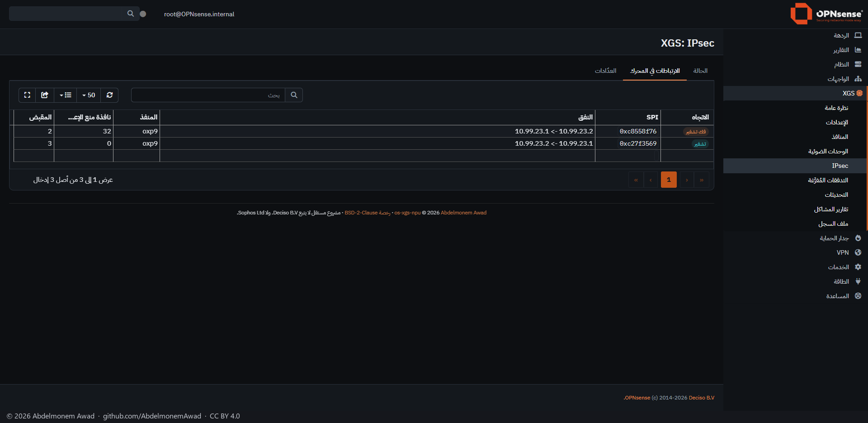The image size is (868, 423).
Task: Open الإعدادات under XGS
Action: click(x=796, y=122)
